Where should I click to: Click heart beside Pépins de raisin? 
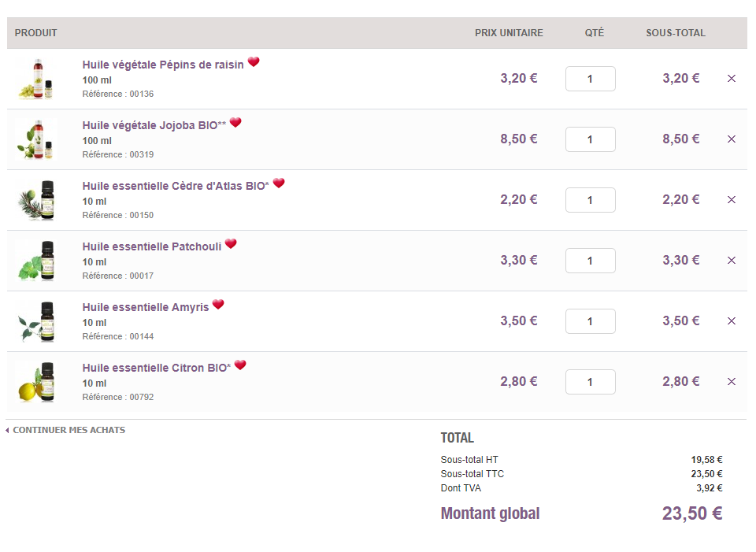click(x=254, y=62)
